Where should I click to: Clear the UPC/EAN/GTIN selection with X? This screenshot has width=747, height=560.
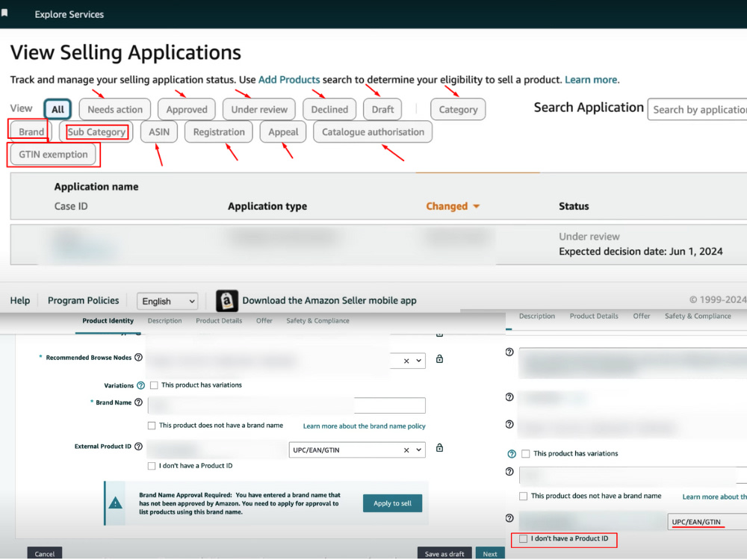click(406, 450)
